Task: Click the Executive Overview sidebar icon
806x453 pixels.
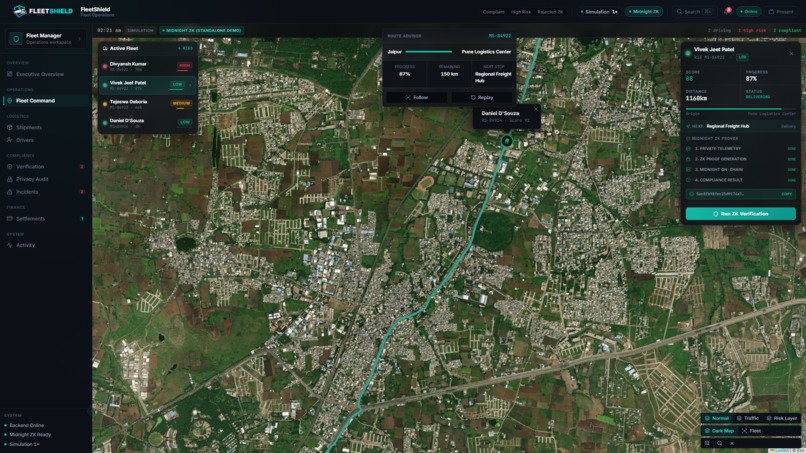Action: pyautogui.click(x=9, y=74)
